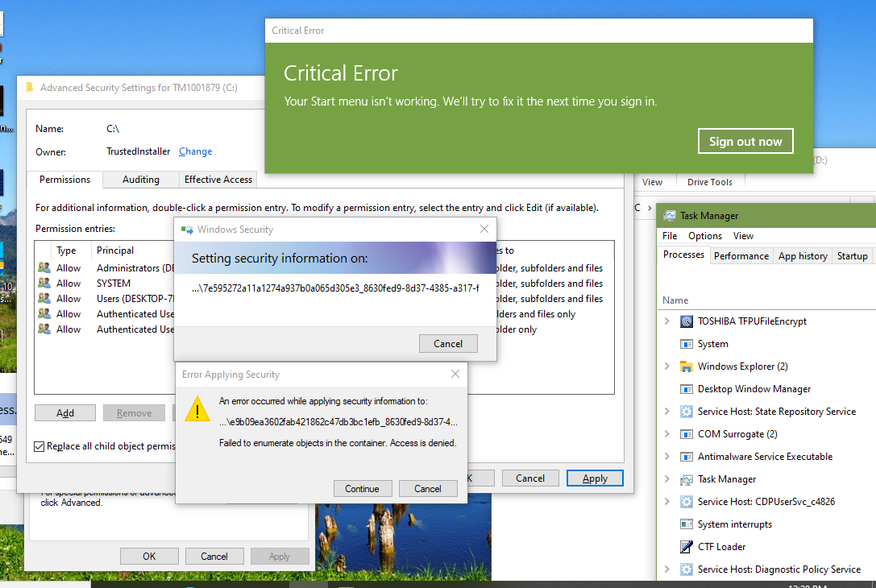The width and height of the screenshot is (876, 588).
Task: Click the Task Manager process icon
Action: [686, 478]
